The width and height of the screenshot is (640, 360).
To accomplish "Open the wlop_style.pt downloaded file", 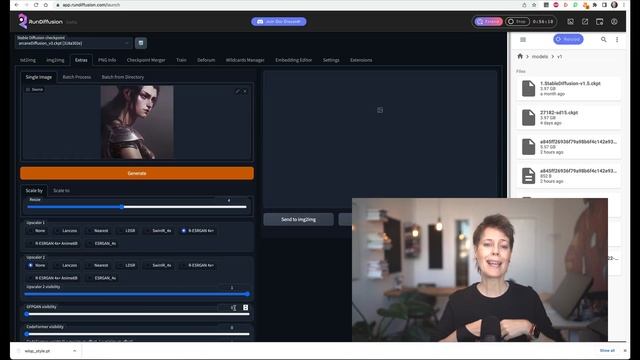I will (37, 351).
